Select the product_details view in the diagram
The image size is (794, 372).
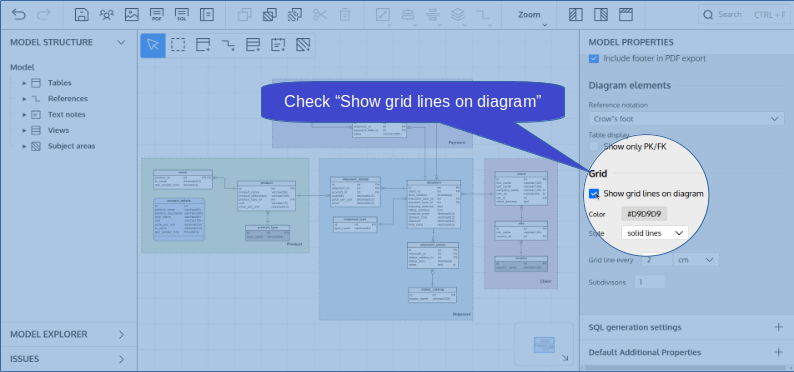pyautogui.click(x=179, y=219)
